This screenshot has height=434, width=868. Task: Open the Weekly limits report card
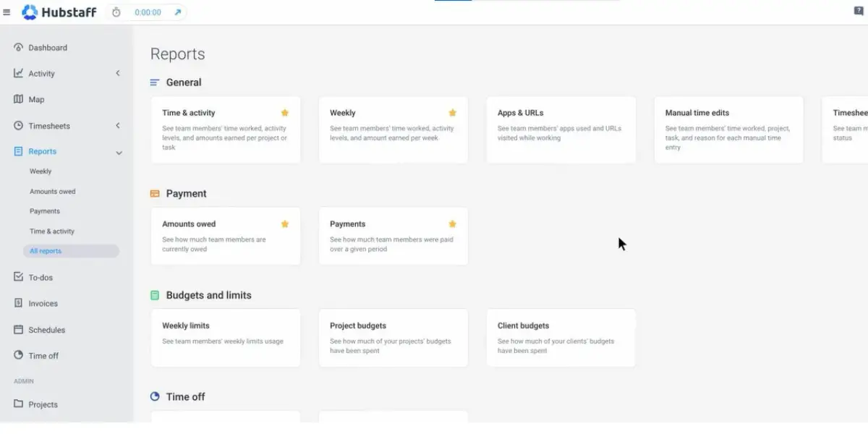point(226,338)
